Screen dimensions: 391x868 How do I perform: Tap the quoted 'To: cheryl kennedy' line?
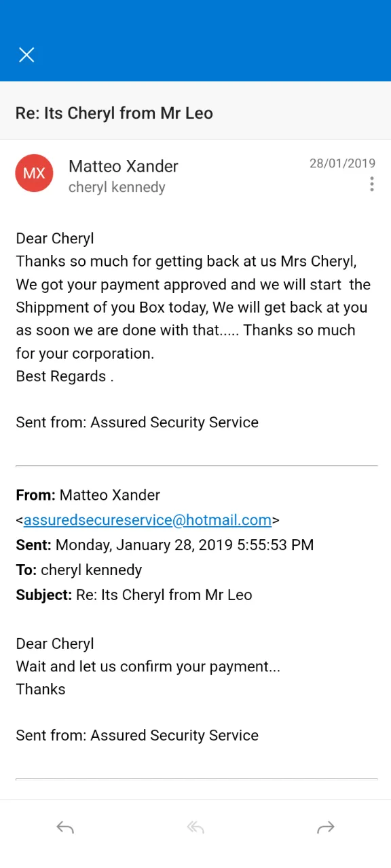[79, 570]
